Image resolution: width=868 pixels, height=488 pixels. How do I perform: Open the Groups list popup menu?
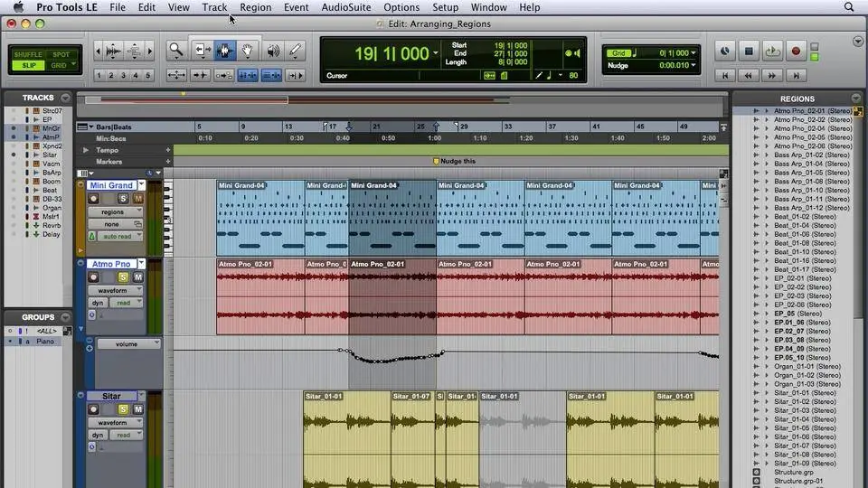pyautogui.click(x=65, y=317)
